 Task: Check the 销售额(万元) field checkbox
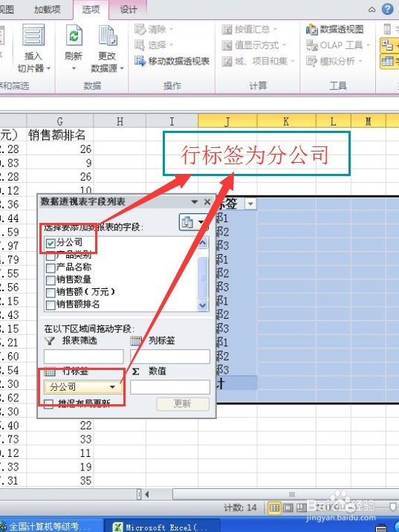click(51, 292)
